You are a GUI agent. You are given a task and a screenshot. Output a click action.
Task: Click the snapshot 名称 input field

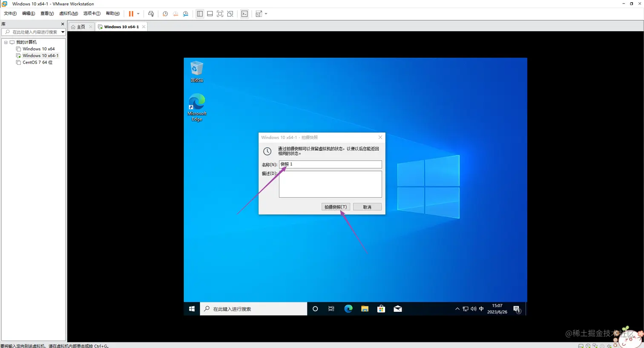tap(330, 164)
